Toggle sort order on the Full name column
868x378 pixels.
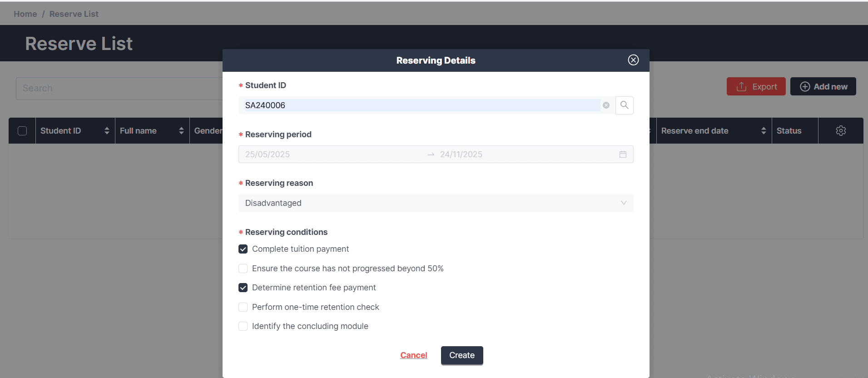(181, 130)
